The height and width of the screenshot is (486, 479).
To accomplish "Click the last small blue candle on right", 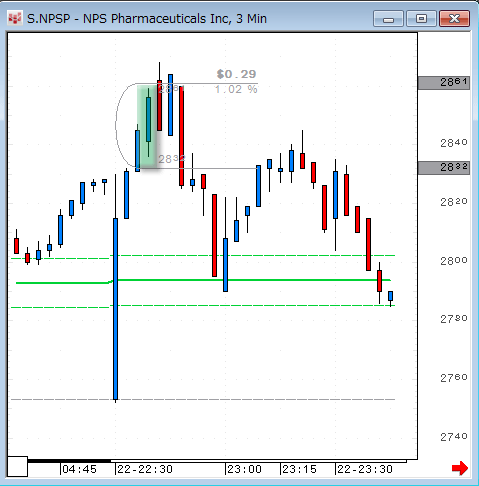I will click(390, 296).
